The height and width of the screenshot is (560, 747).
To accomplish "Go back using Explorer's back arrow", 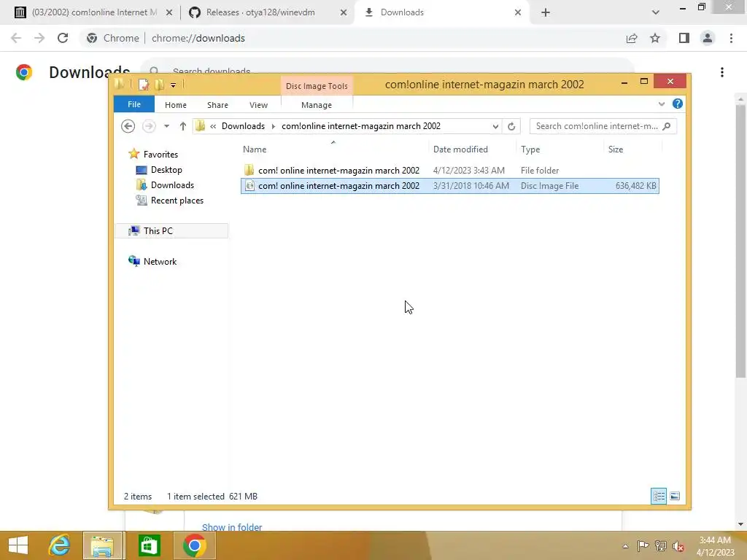I will [x=128, y=126].
